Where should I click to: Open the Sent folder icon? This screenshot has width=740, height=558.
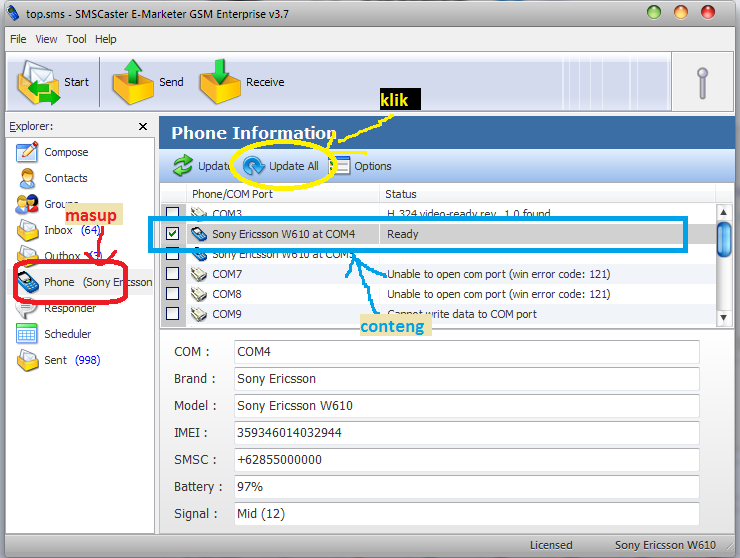tap(27, 360)
